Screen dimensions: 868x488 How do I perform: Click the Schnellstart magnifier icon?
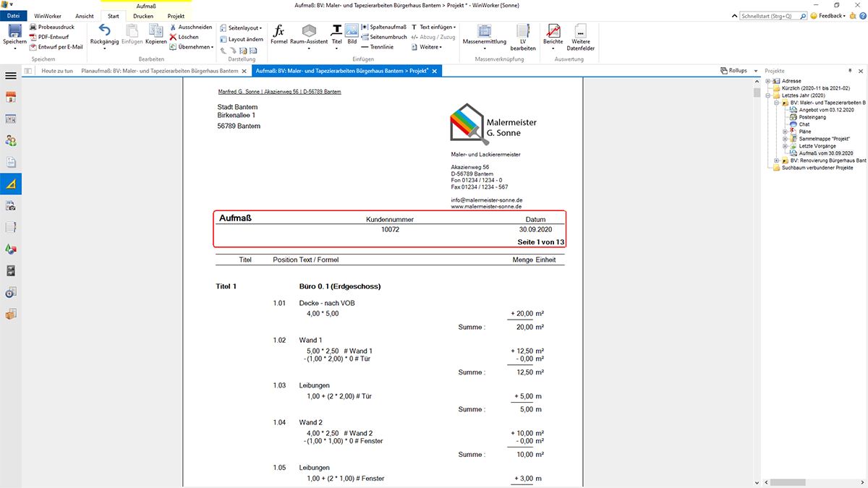pyautogui.click(x=802, y=15)
